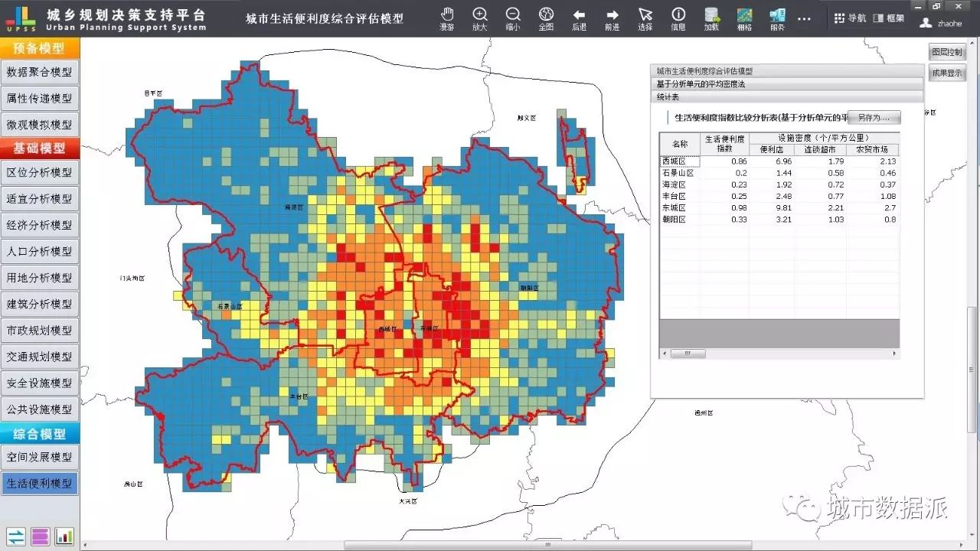980x551 pixels.
Task: Click the table scrollbar right arrow
Action: [x=895, y=354]
